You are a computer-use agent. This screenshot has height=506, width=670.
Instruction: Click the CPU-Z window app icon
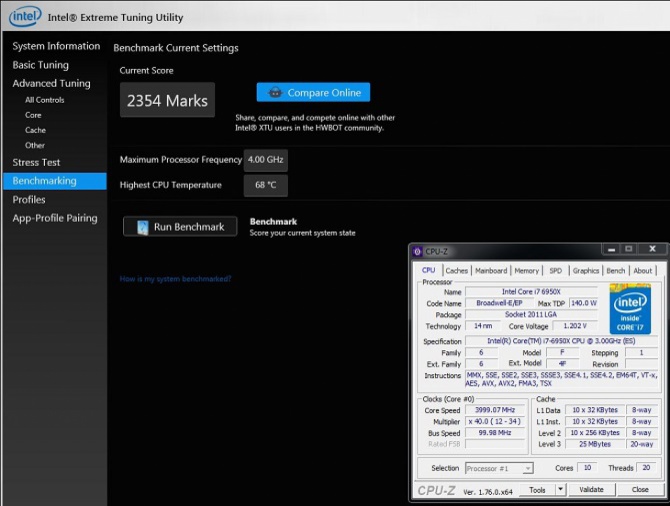pos(417,251)
